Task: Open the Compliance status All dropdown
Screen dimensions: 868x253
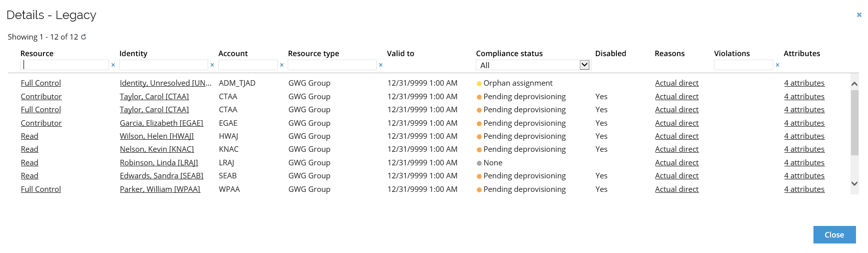Action: pos(533,65)
